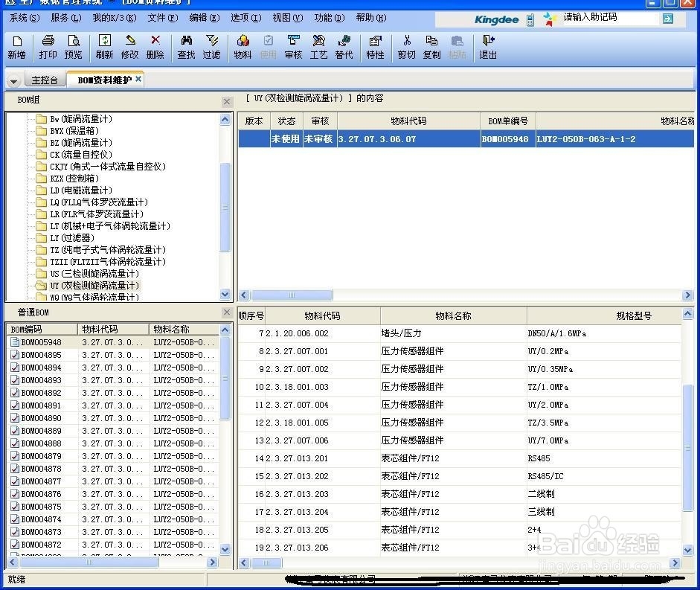Toggle checkbox for BOM004872 row
Viewport: 700px width, 590px height.
(15, 545)
